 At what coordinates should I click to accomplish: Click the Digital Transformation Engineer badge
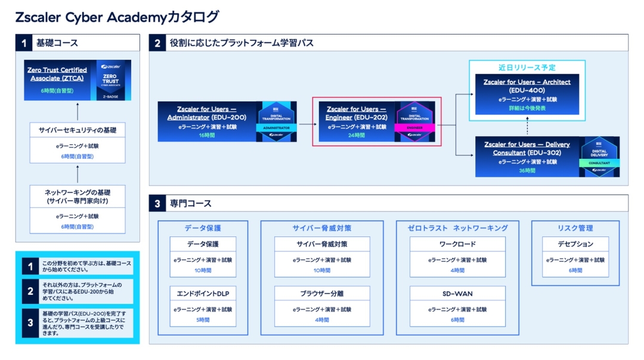click(x=414, y=121)
